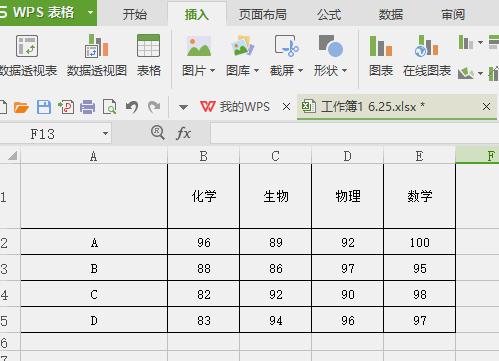Open the 图库 gallery icon
499x361 pixels.
243,46
